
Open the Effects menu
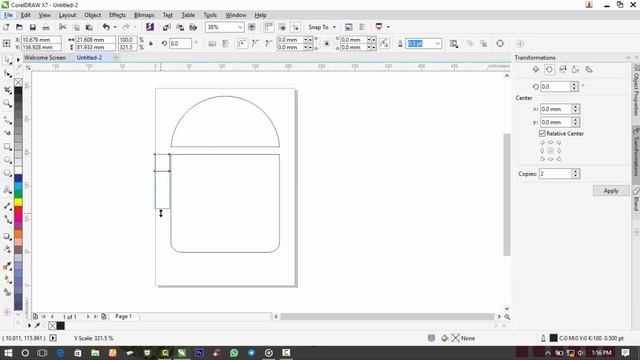coord(118,15)
